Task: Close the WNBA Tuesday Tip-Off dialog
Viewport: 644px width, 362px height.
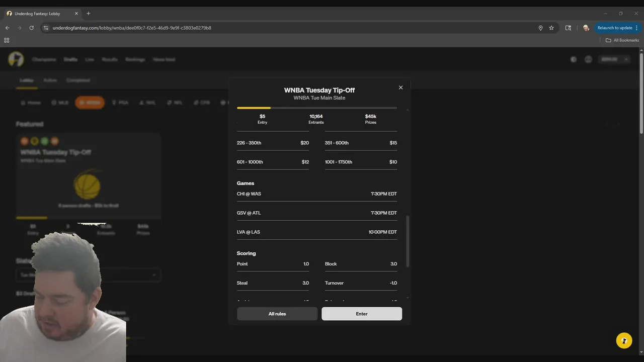Action: click(x=400, y=87)
